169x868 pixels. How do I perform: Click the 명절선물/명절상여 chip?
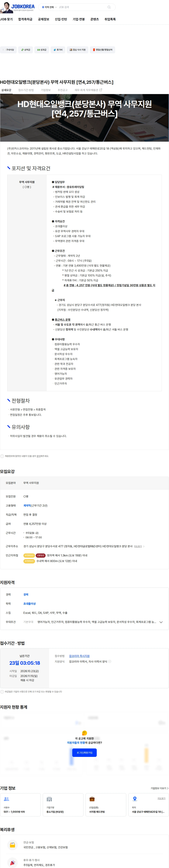102,50
